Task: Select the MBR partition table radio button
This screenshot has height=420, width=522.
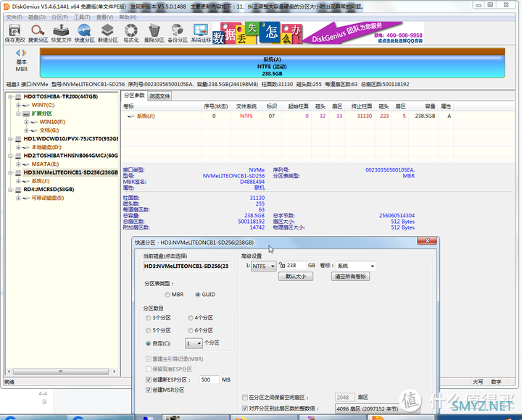Action: point(167,295)
